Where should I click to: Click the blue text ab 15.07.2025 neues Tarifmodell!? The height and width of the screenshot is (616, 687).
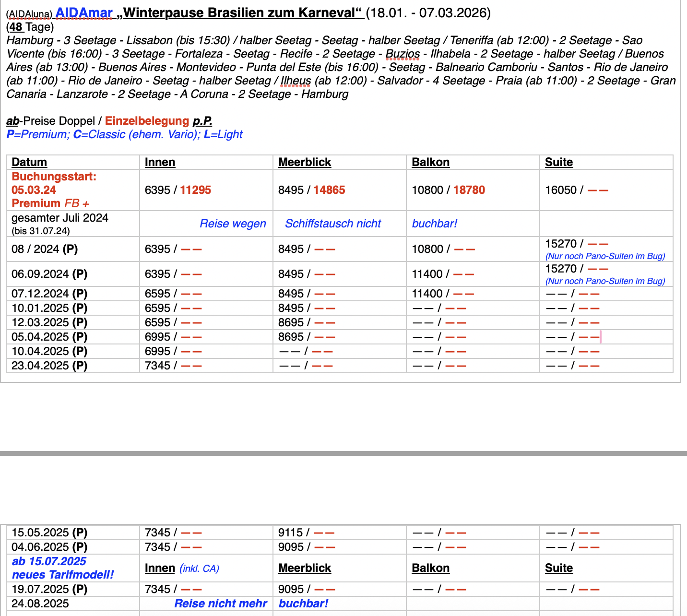pos(63,568)
